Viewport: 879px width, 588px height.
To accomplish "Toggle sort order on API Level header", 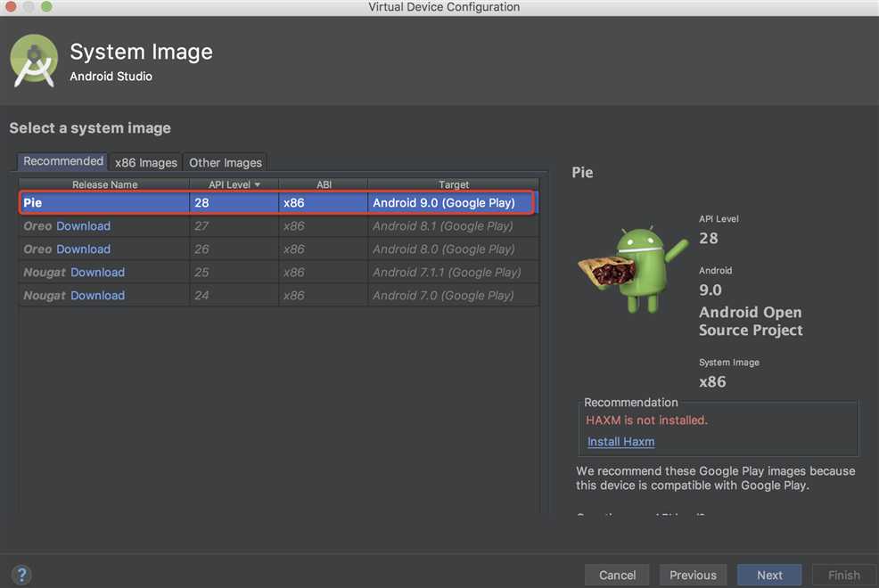I will 234,184.
